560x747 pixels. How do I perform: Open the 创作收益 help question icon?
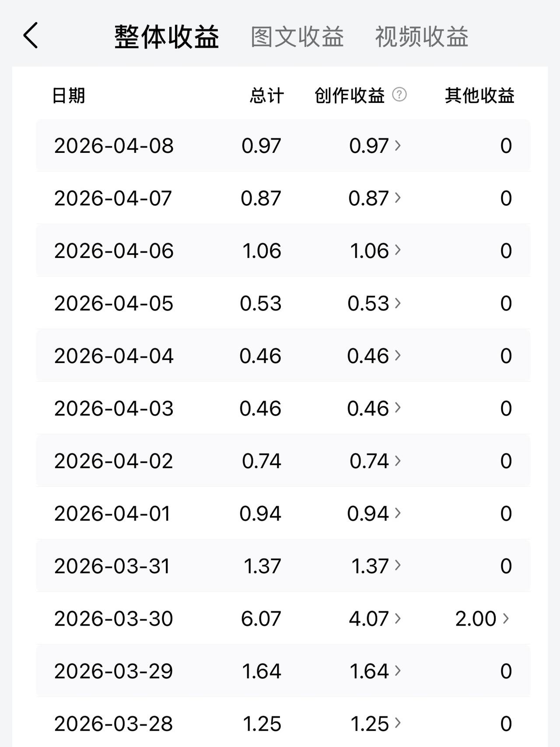pyautogui.click(x=399, y=95)
